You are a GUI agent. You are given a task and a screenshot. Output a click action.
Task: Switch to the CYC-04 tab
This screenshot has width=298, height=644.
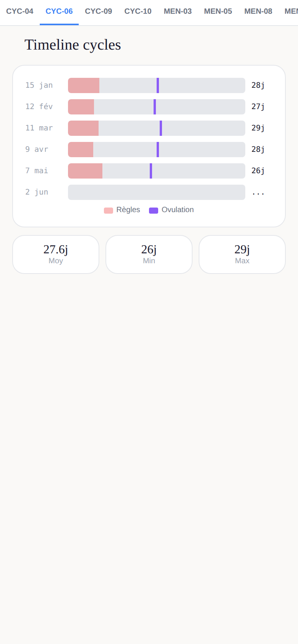pos(20,11)
